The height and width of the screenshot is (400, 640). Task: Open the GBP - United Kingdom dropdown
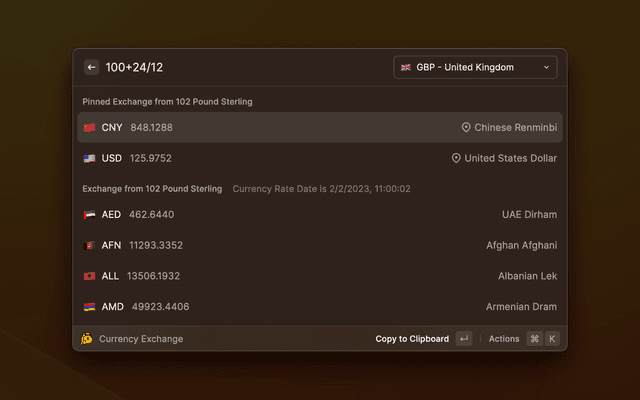tap(475, 67)
